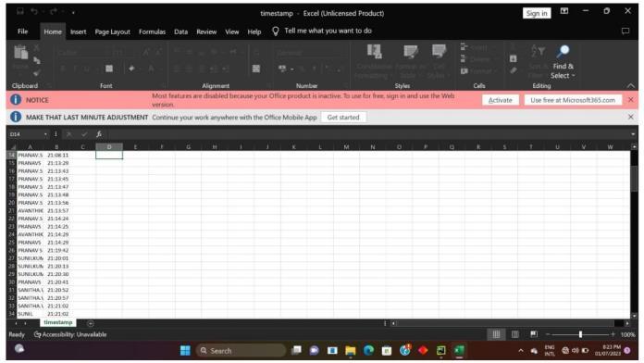Image resolution: width=644 pixels, height=363 pixels.
Task: Click the Excel icon on taskbar
Action: pos(459,350)
